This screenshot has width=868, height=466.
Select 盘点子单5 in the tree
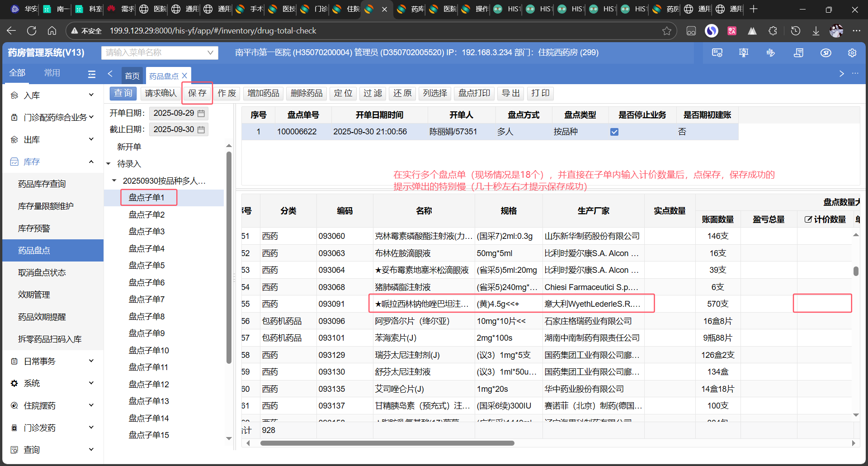(x=146, y=266)
